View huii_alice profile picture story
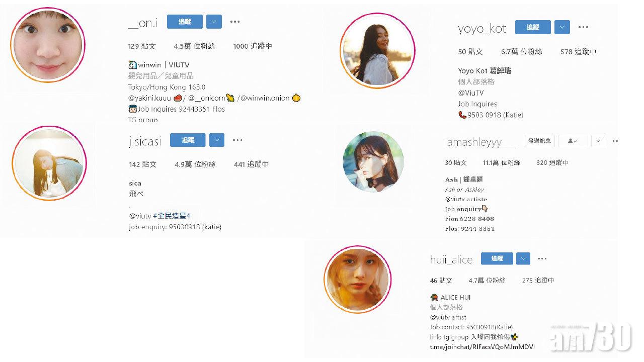 pyautogui.click(x=357, y=279)
